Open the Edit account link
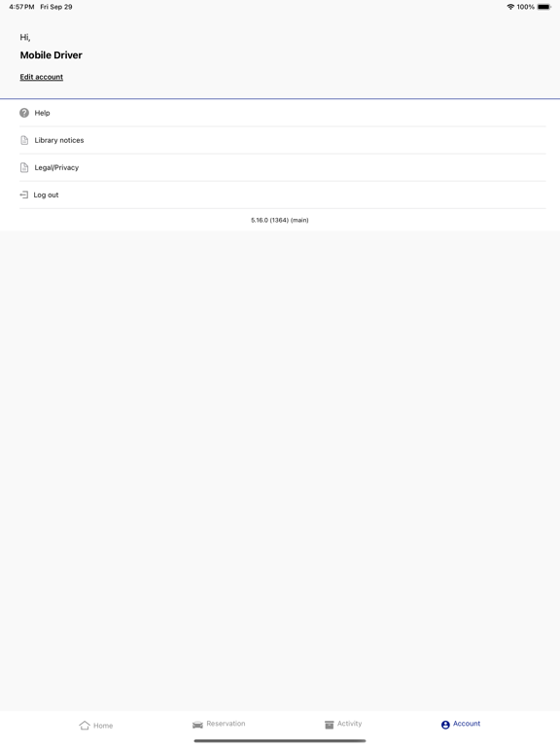This screenshot has width=560, height=747. [42, 77]
